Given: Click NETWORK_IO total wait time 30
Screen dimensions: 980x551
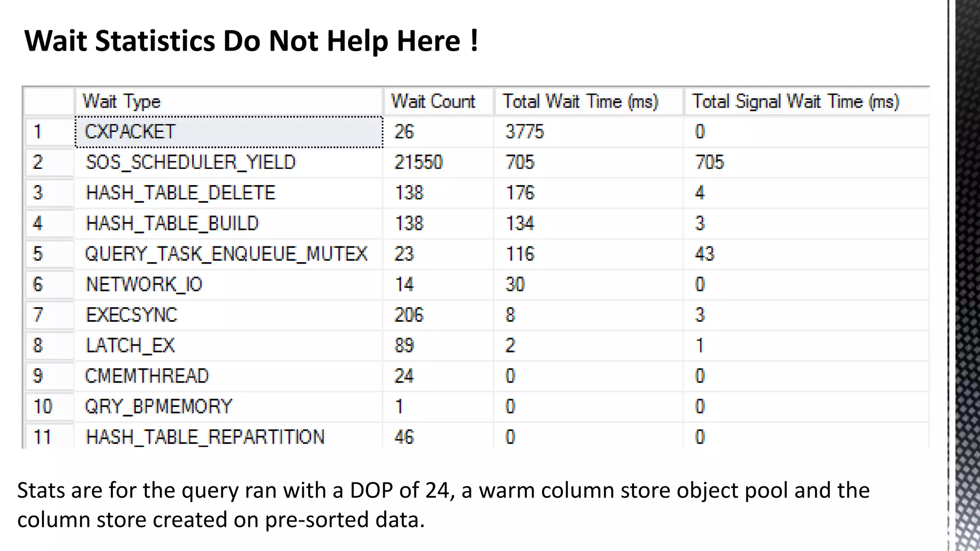Looking at the screenshot, I should coord(515,285).
